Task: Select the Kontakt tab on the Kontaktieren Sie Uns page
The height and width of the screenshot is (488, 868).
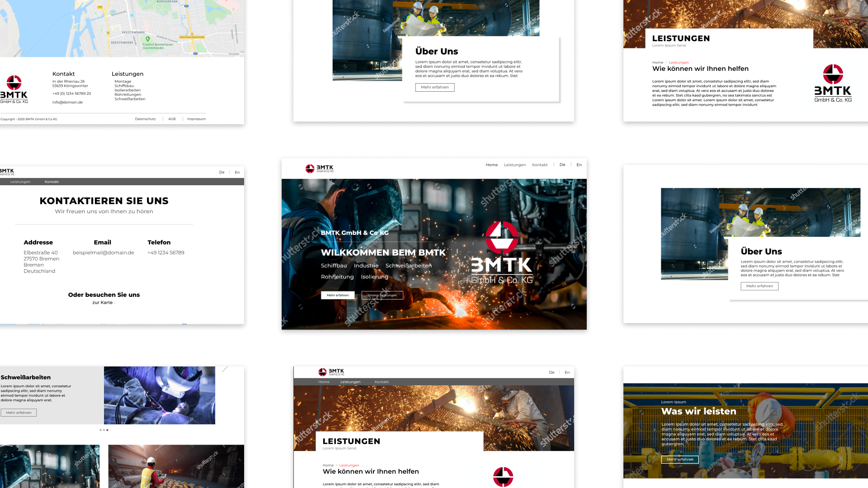Action: pos(52,182)
